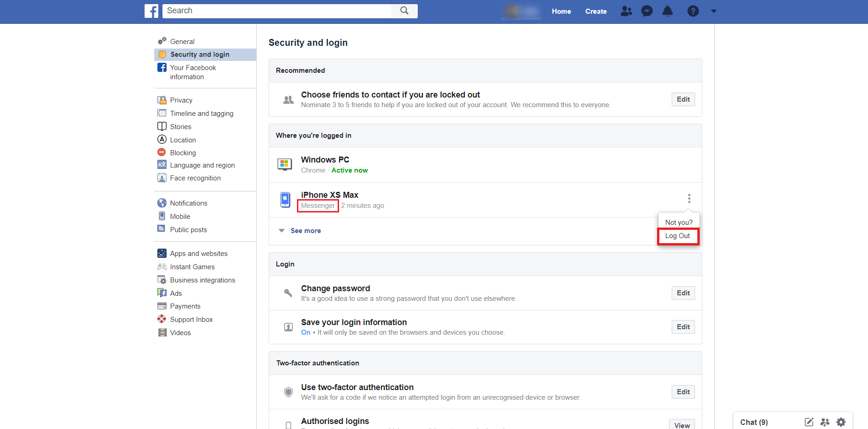Open Blocking settings in sidebar
Viewport: 868px width, 429px height.
pos(183,153)
